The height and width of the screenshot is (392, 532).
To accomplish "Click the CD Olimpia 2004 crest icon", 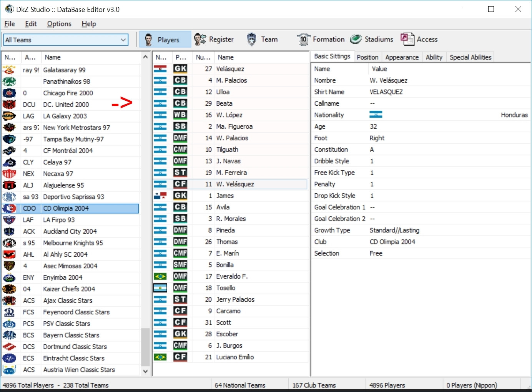I will tap(9, 208).
